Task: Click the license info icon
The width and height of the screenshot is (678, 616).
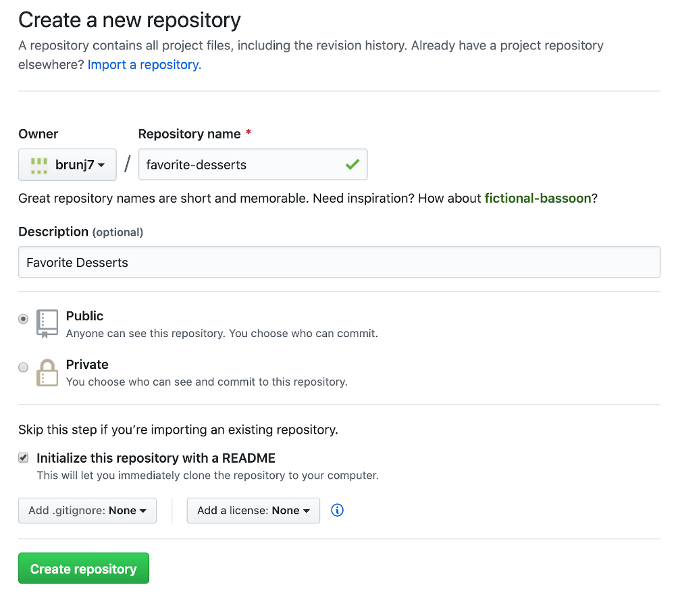Action: 338,510
